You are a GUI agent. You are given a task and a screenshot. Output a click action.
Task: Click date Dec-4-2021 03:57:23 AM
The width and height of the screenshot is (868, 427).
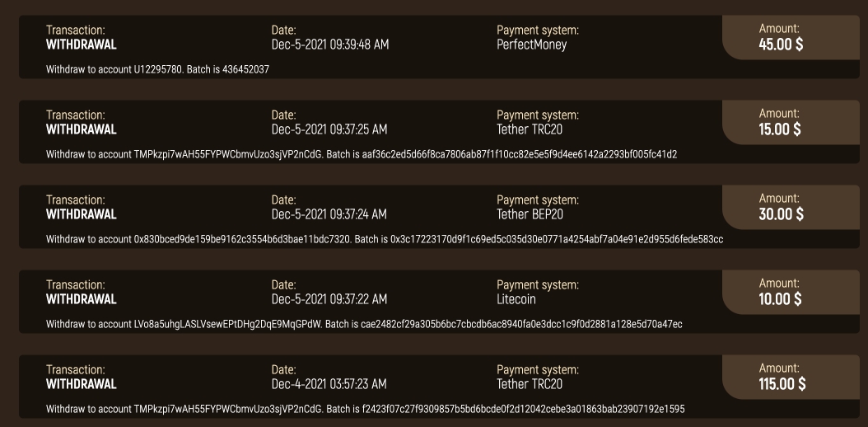coord(329,384)
